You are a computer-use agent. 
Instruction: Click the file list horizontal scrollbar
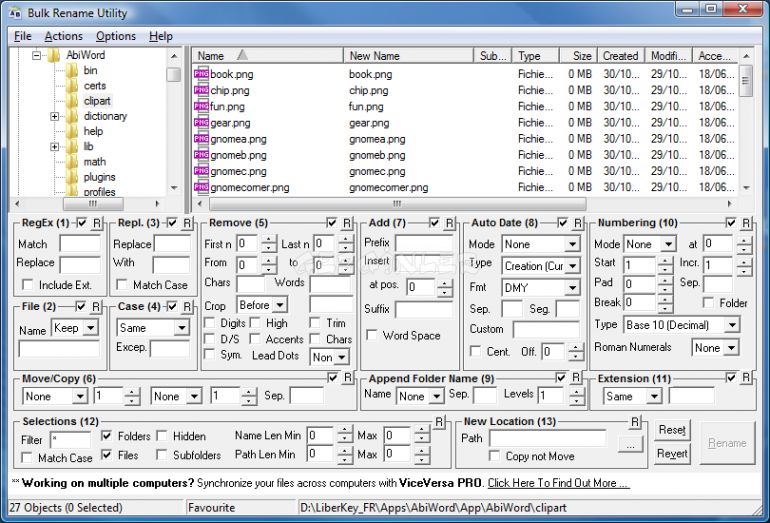click(x=398, y=204)
